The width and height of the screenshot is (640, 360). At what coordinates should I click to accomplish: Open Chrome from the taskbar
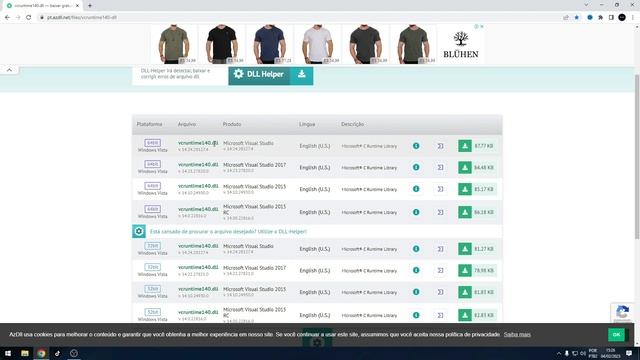coord(41,353)
